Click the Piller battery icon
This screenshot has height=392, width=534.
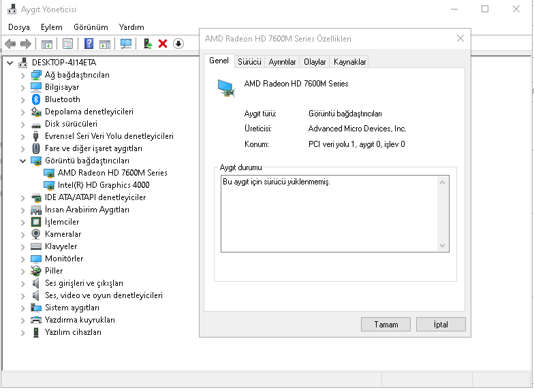pos(35,271)
